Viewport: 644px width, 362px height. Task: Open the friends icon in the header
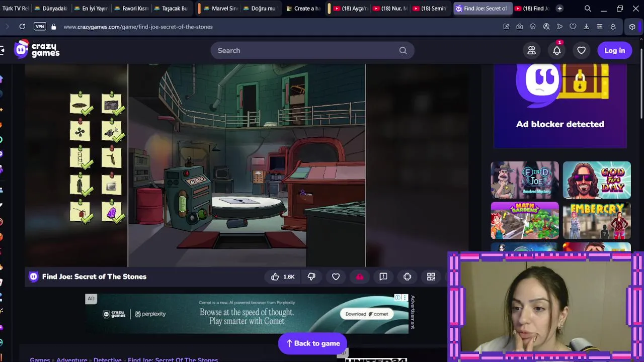tap(531, 50)
